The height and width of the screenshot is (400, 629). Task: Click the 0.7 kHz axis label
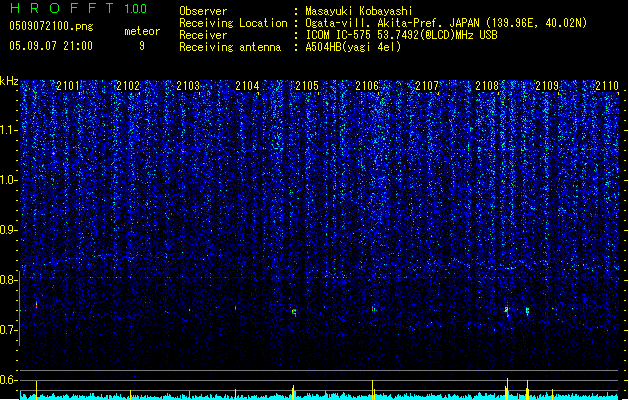pyautogui.click(x=9, y=330)
